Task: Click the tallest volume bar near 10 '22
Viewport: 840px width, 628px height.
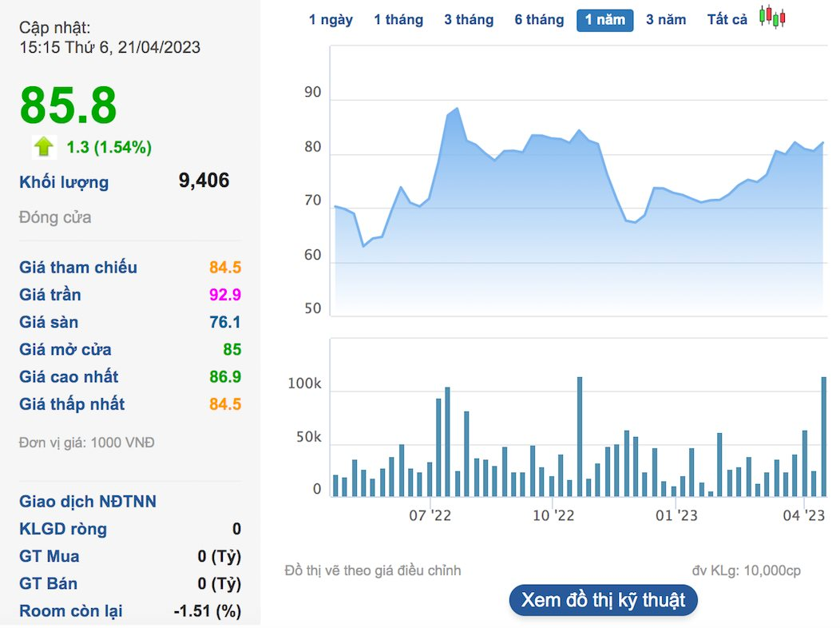Action: (x=580, y=437)
